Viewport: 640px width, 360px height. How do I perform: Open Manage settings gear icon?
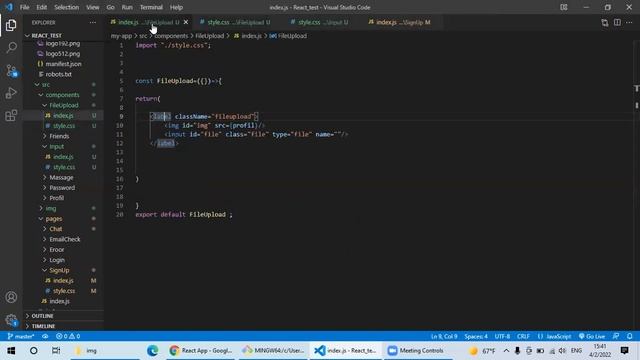[11, 320]
